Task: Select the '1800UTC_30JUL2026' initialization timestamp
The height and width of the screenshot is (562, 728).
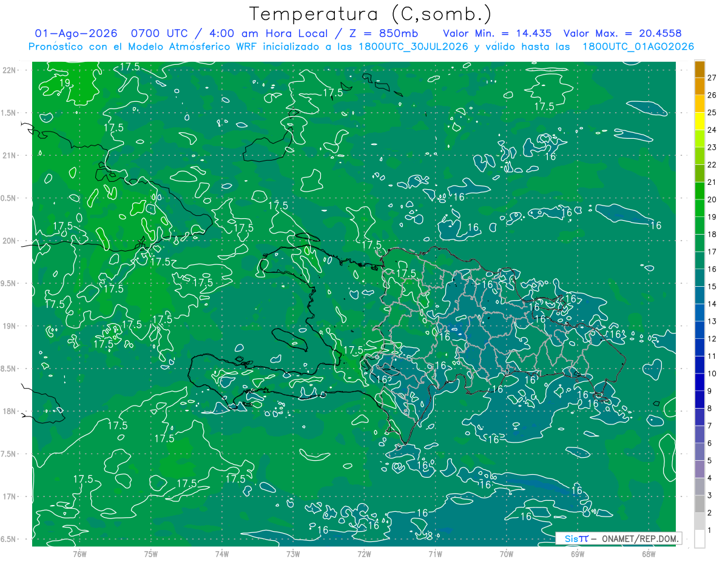Action: (414, 47)
